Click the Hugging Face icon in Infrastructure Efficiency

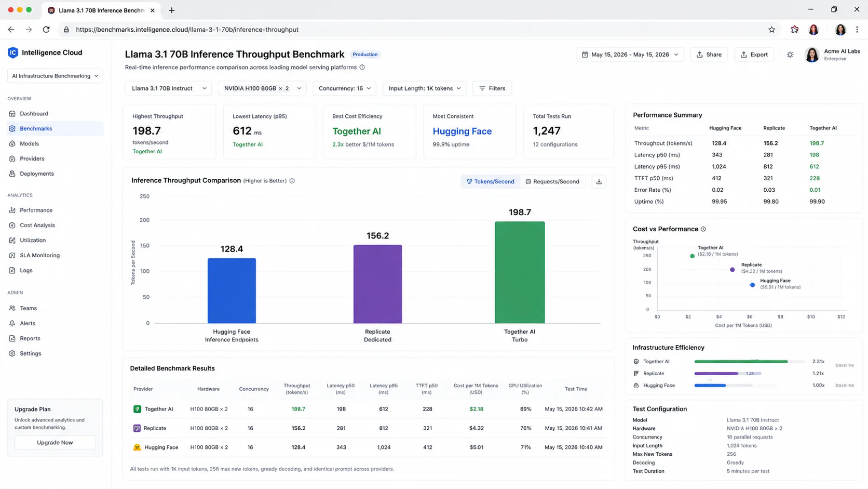[636, 386]
